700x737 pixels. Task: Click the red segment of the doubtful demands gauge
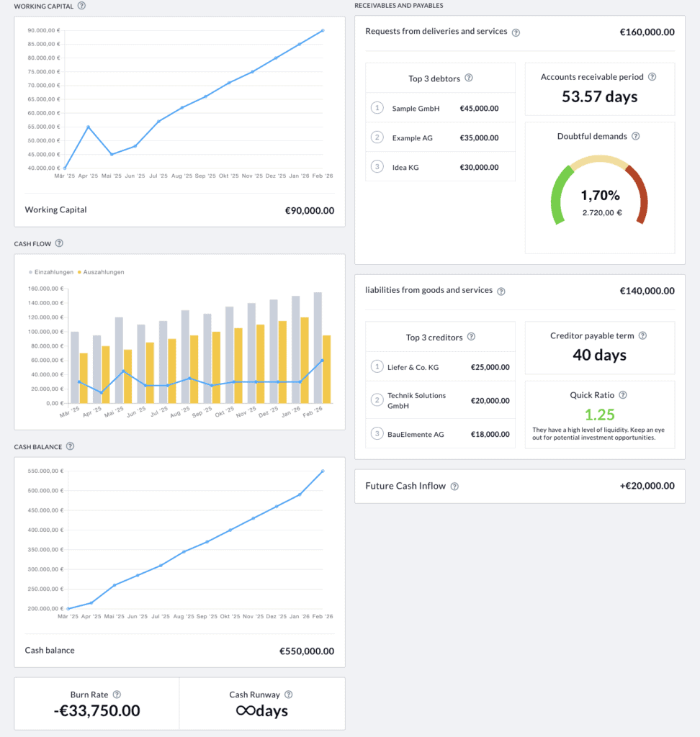641,195
